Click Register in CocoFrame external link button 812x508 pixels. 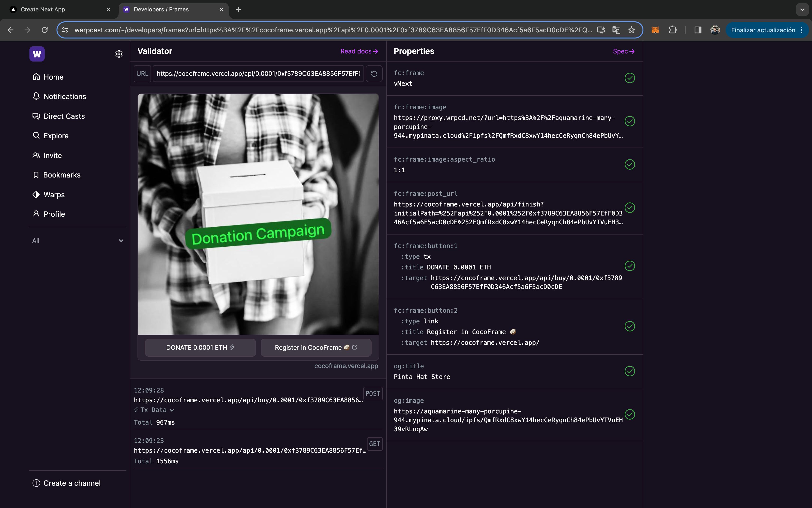(316, 347)
